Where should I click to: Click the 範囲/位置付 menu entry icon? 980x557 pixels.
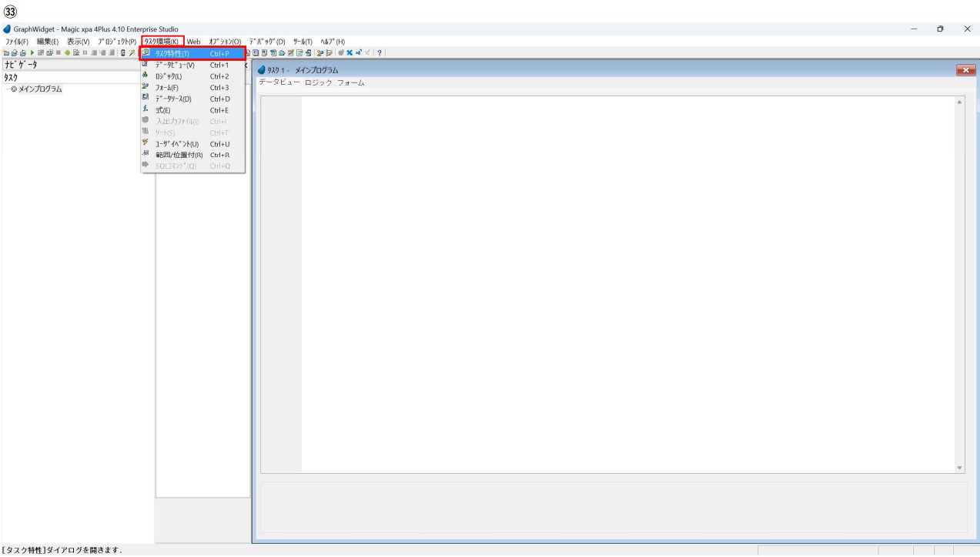146,155
